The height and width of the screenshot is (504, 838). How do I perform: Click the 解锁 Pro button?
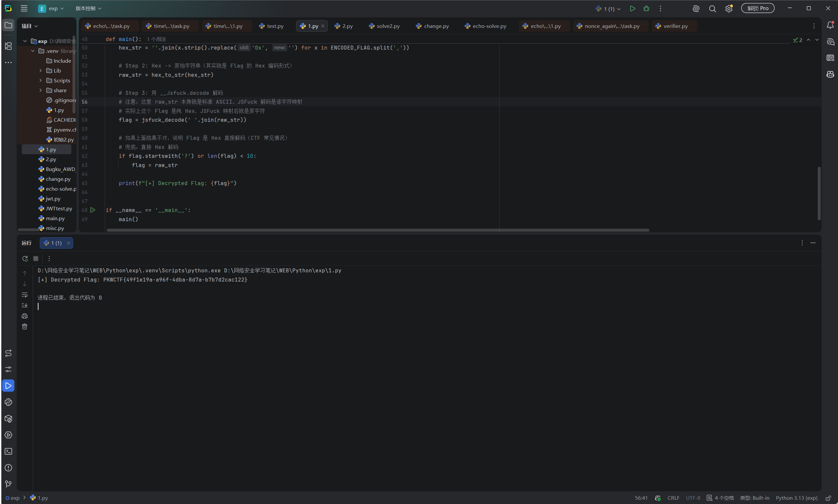758,9
